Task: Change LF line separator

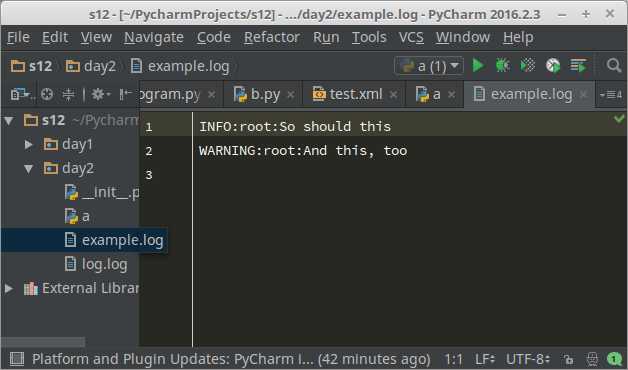Action: [485, 359]
